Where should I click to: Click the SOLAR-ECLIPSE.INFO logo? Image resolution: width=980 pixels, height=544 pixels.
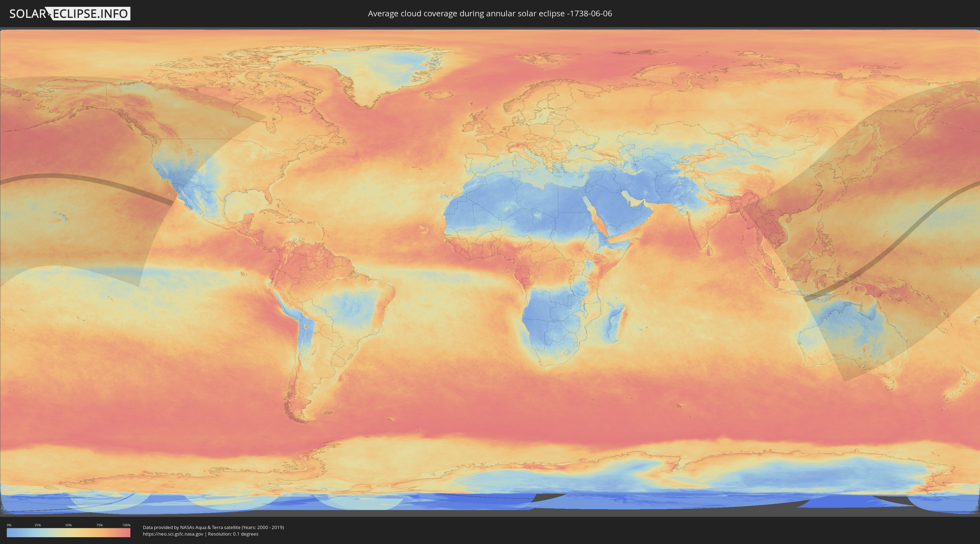point(70,14)
